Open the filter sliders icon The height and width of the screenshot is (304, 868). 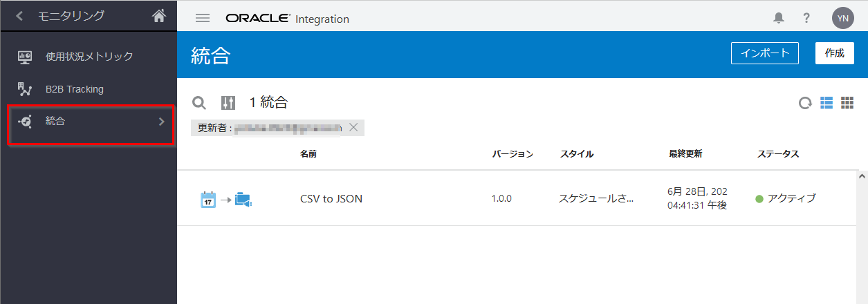click(228, 103)
